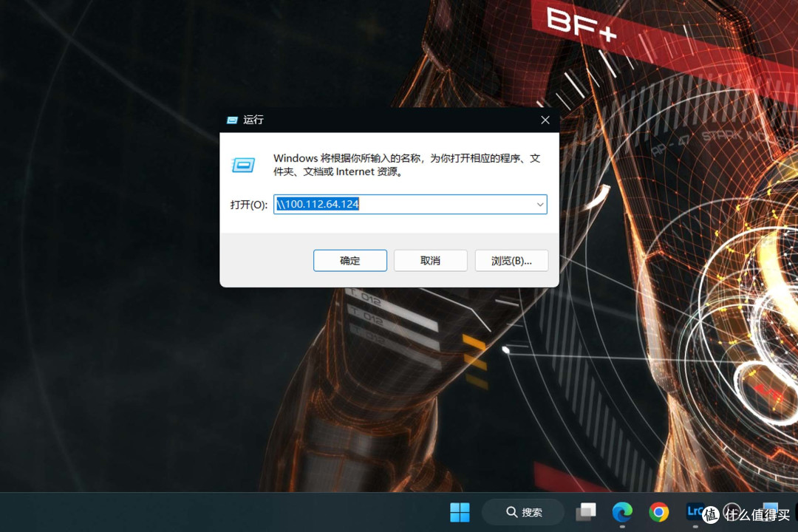The height and width of the screenshot is (532, 798).
Task: Open the Windows Start menu
Action: click(x=460, y=512)
